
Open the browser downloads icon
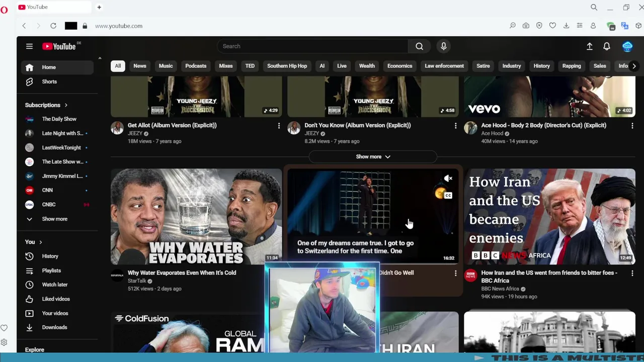click(x=566, y=26)
